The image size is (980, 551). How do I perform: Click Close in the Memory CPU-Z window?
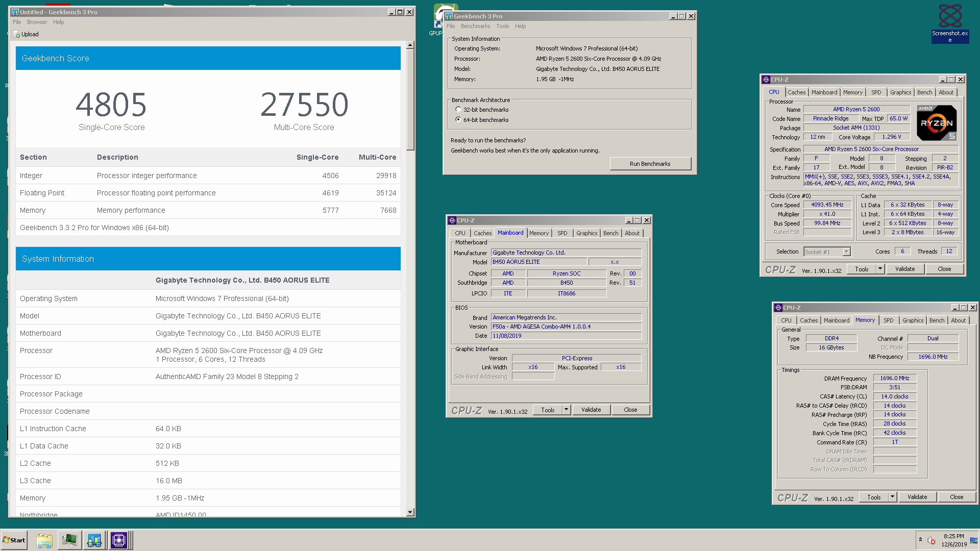(x=957, y=497)
